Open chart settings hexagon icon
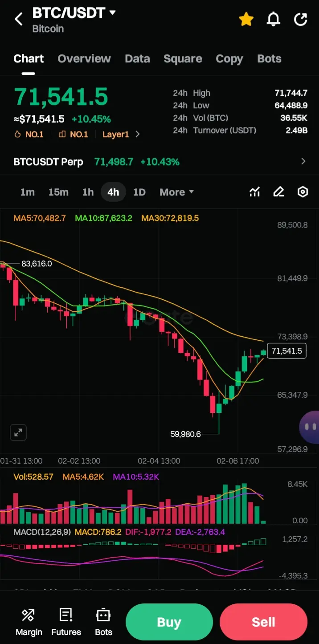The image size is (319, 644). (303, 192)
